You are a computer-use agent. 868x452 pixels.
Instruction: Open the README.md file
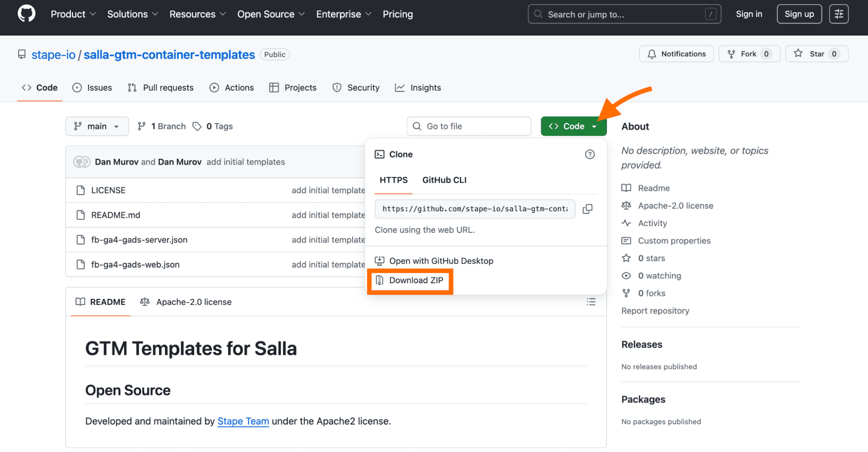point(116,215)
